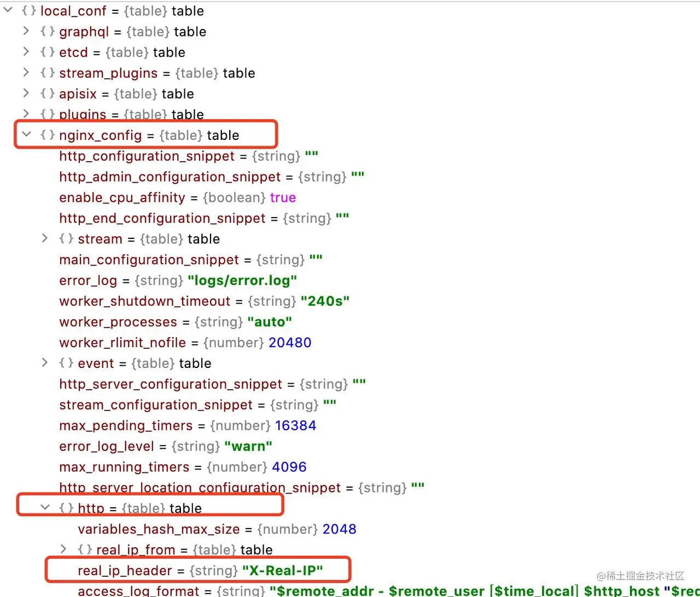Viewport: 700px width, 597px height.
Task: Collapse the nginx_config table node
Action: coord(26,134)
